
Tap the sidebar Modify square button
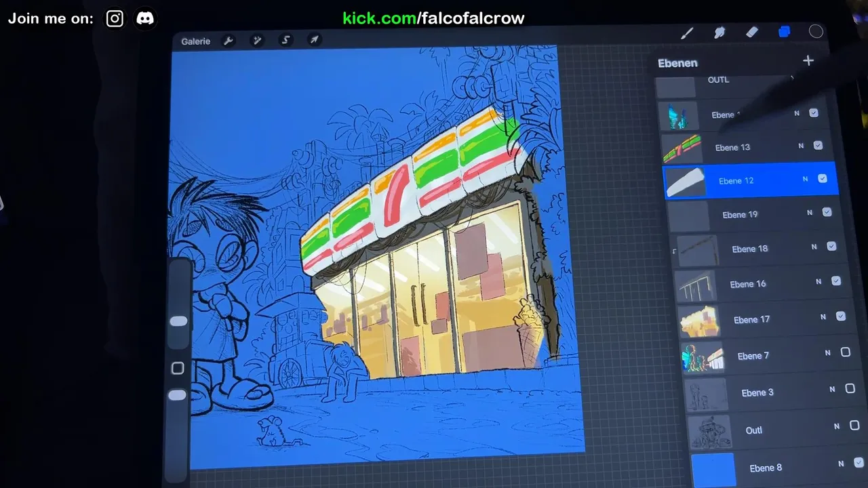click(178, 368)
